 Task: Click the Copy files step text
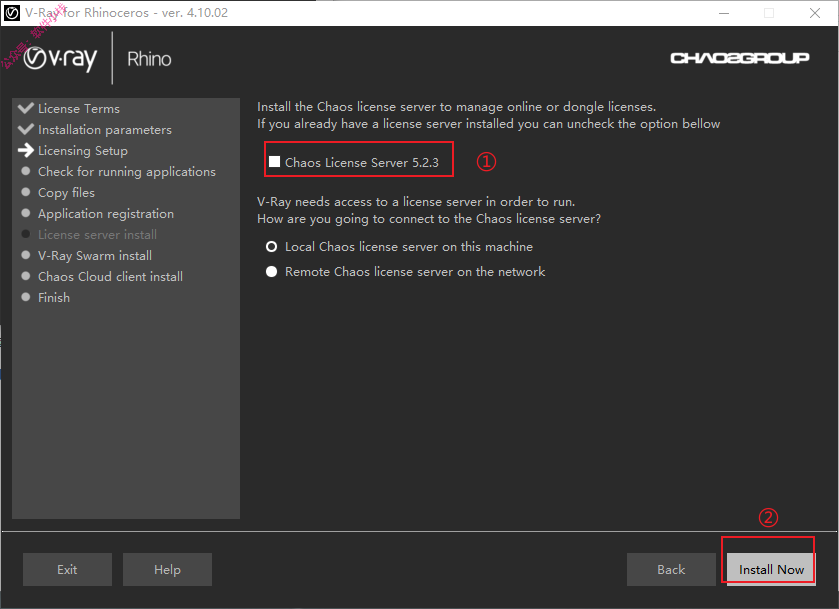pyautogui.click(x=66, y=193)
